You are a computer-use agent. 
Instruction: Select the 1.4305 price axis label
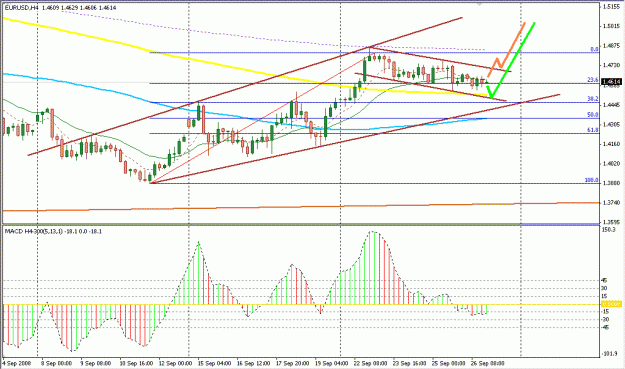(611, 124)
